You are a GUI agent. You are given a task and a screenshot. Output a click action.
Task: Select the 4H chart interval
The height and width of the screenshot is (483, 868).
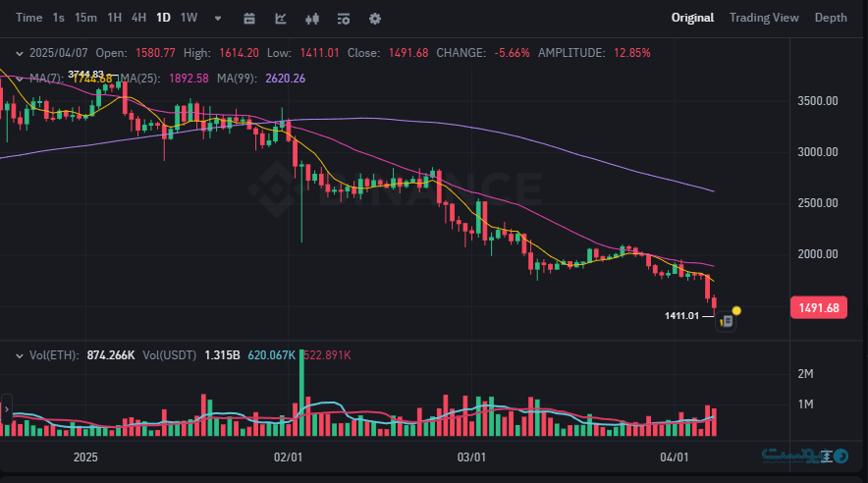[138, 18]
